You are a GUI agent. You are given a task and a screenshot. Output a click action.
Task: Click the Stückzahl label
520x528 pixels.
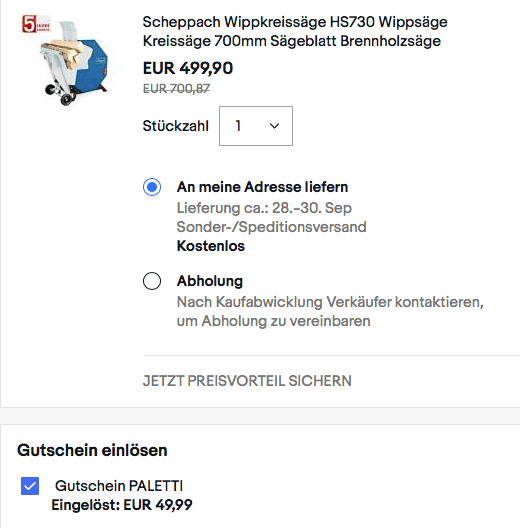tap(175, 126)
